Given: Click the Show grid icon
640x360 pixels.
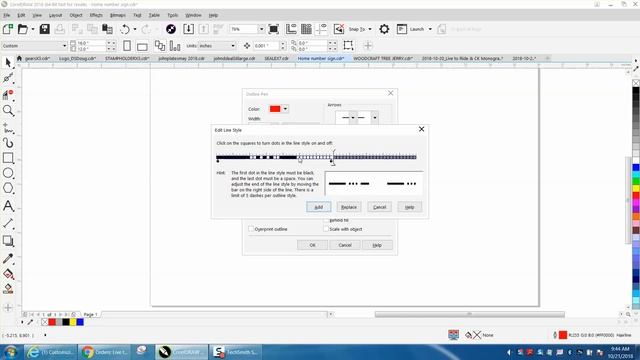Looking at the screenshot, I should click(306, 29).
